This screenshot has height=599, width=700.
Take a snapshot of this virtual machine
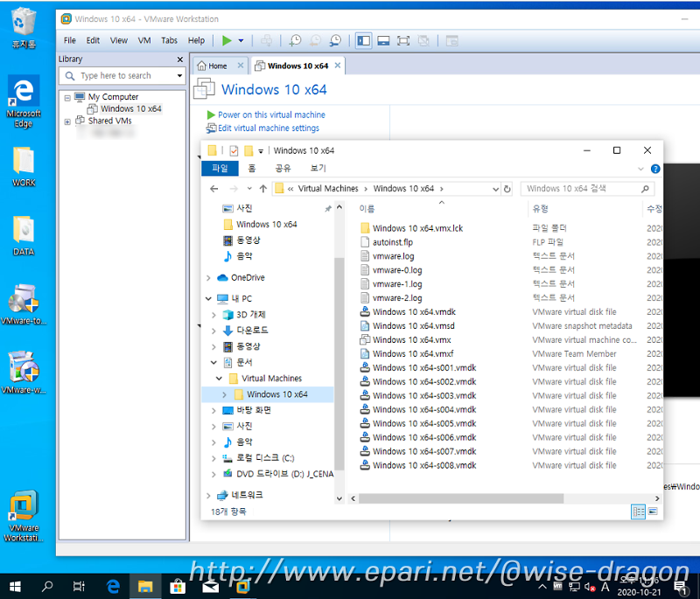click(295, 40)
